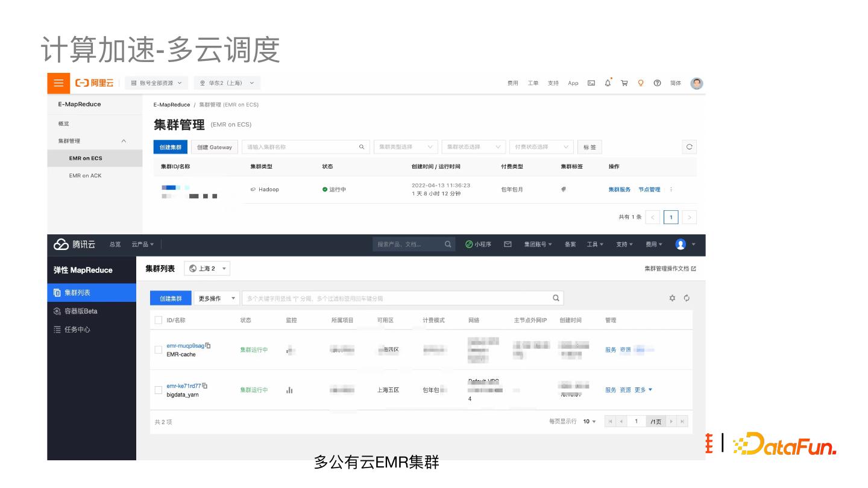Open 节点管理 link for Hadoop cluster

tap(649, 189)
